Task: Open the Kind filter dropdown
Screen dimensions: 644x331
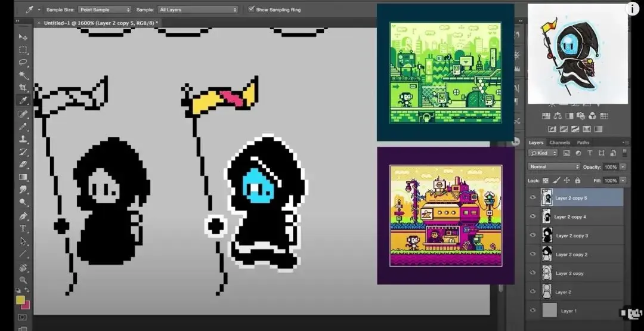Action: click(543, 153)
